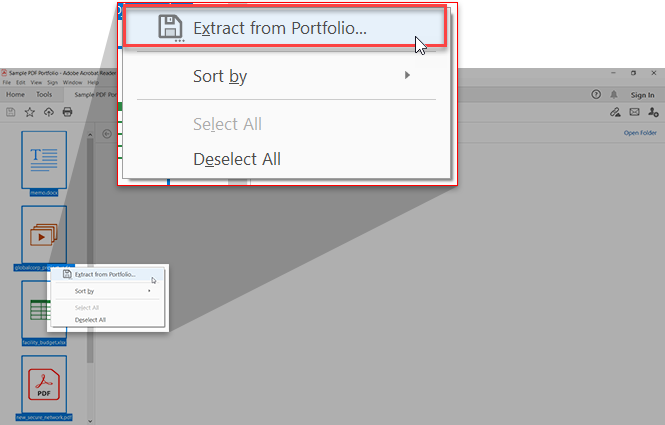Image resolution: width=665 pixels, height=425 pixels.
Task: Click the circled back arrow icon
Action: pos(107,134)
